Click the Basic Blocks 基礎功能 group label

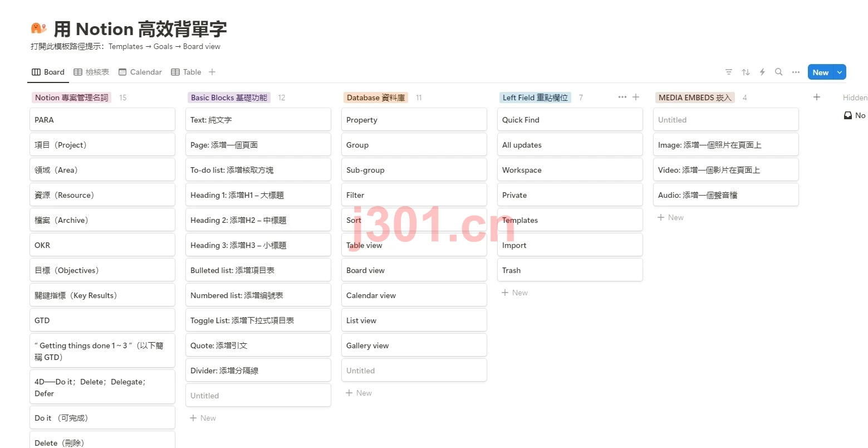[229, 98]
